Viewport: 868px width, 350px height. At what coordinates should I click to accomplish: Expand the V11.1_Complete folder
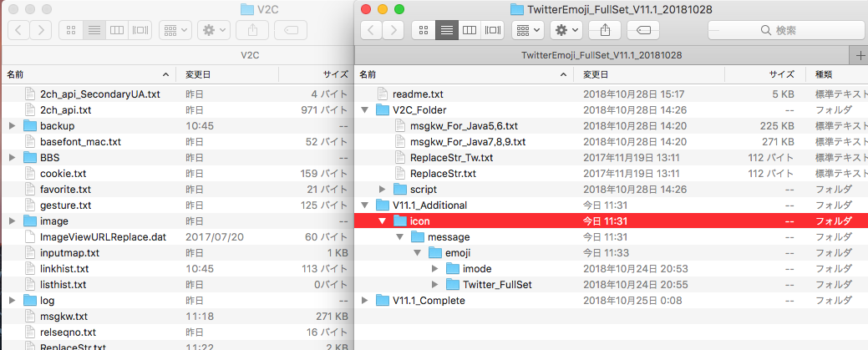365,301
